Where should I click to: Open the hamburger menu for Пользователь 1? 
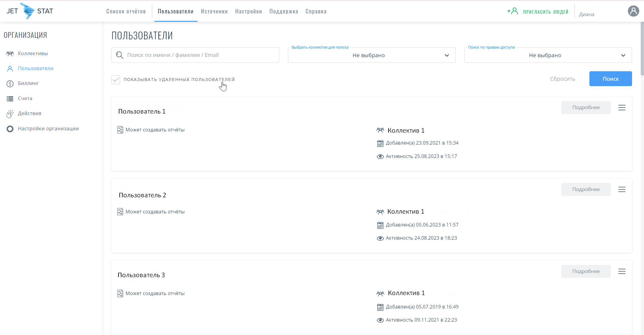(622, 108)
